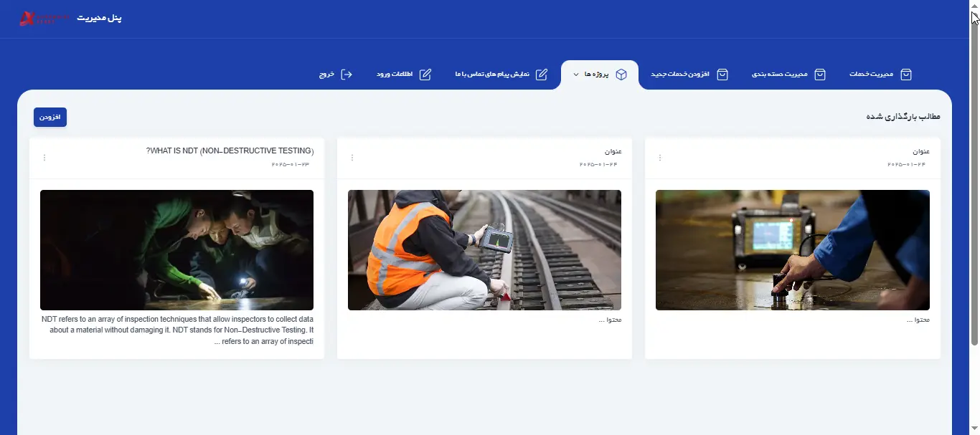Click the bag icon beside مدیریت دسته بندی
980x435 pixels.
coord(820,75)
